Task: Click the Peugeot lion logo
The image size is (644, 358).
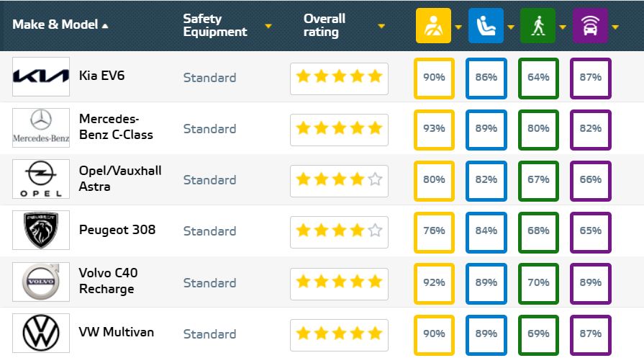Action: pos(41,231)
